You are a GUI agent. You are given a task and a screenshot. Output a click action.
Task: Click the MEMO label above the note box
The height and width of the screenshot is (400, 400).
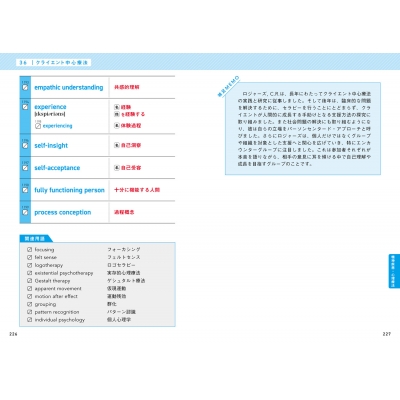(229, 86)
